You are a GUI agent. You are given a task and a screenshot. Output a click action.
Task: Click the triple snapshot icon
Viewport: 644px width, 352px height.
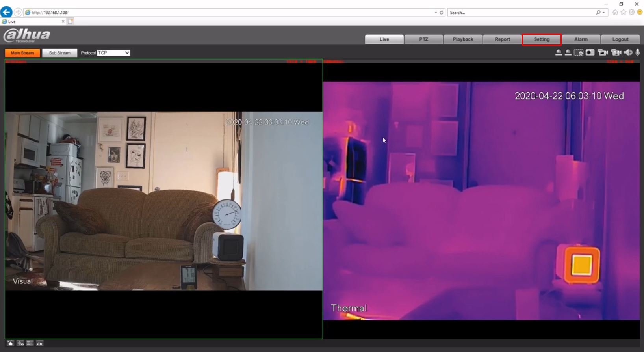click(603, 52)
